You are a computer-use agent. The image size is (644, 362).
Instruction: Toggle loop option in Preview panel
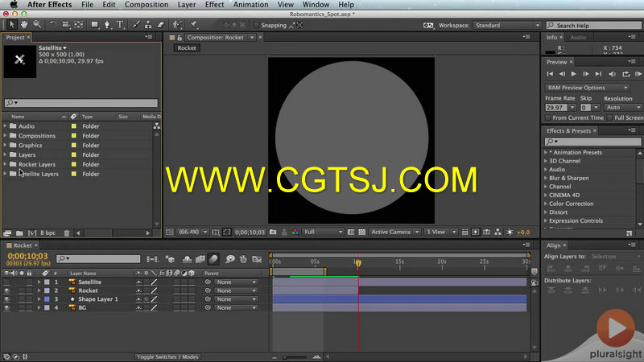[626, 74]
